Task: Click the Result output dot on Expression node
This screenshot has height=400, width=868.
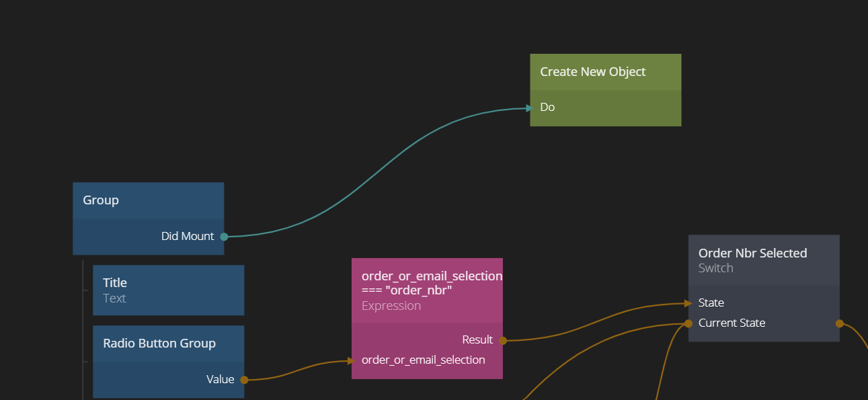Action: [503, 340]
